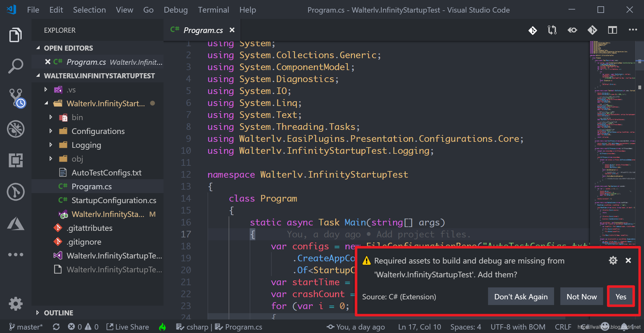Click Ln 17, Col 10 cursor position
The image size is (644, 333).
419,327
